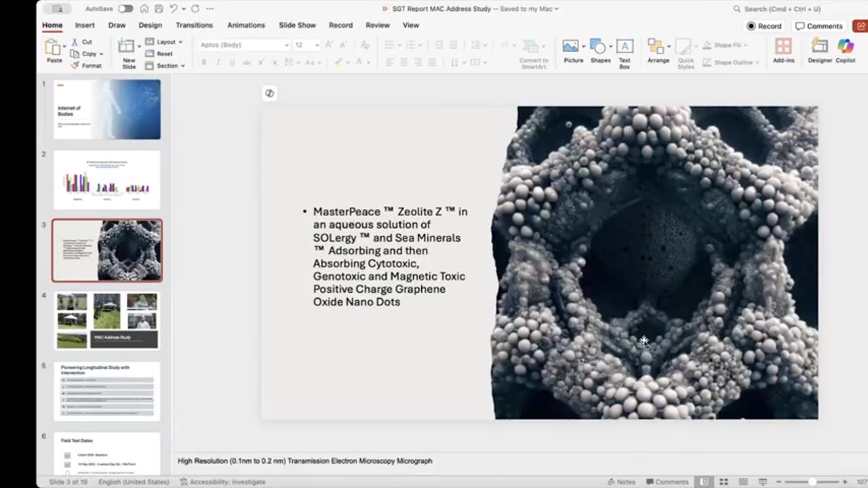Launch Copilot from the ribbon
Image resolution: width=868 pixels, height=488 pixels.
(x=845, y=52)
